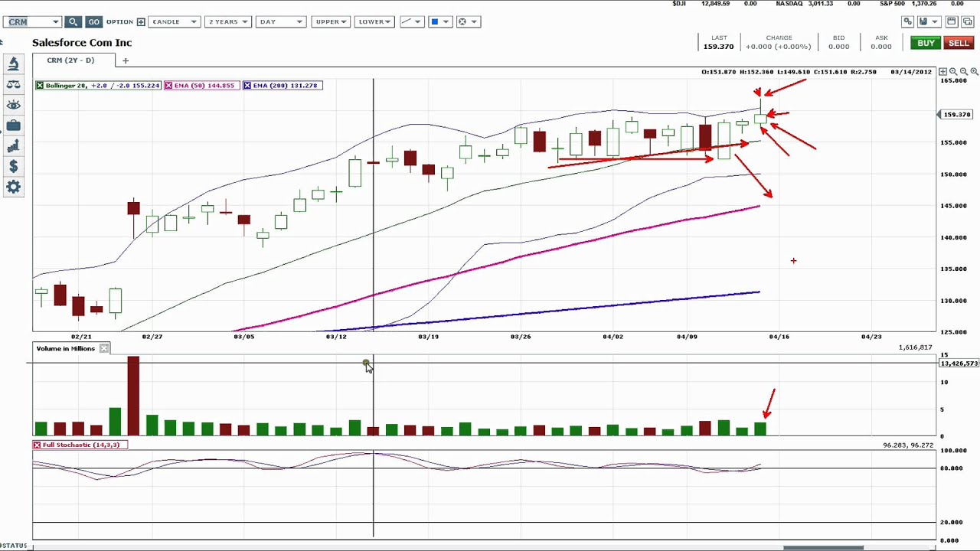Viewport: 980px width, 551px height.
Task: Click the crosshair plus icon above price axis
Action: 943,71
